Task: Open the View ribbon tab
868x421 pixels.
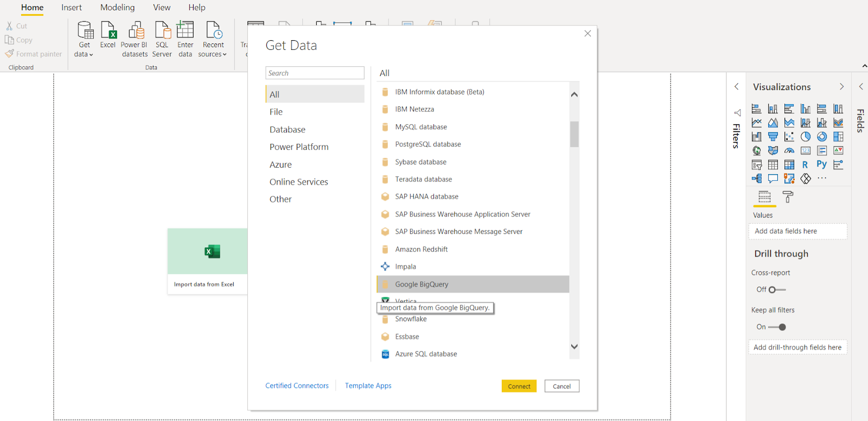Action: (x=162, y=8)
